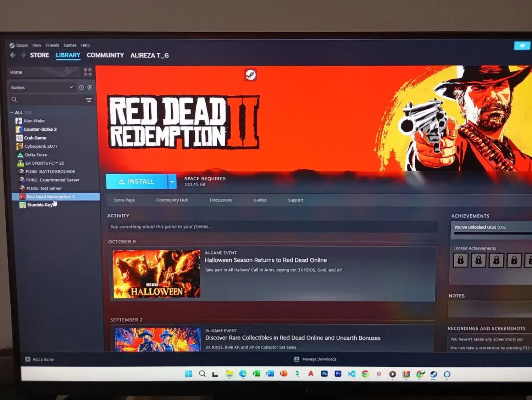
Task: Open the Friends menu
Action: (52, 45)
